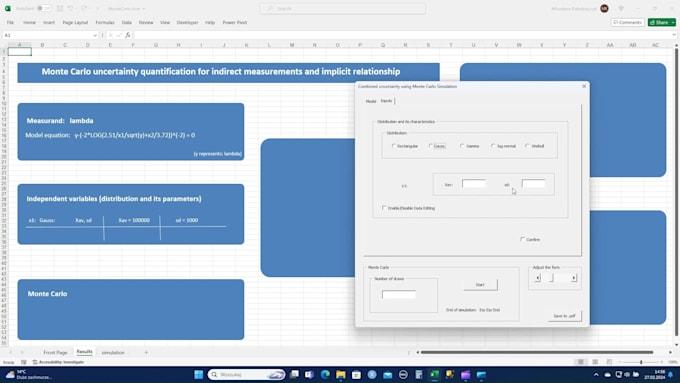680x383 pixels.
Task: Click the Excel icon in taskbar
Action: (434, 374)
